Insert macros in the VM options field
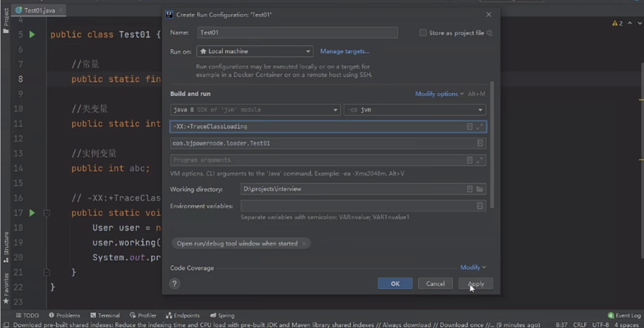Image resolution: width=644 pixels, height=328 pixels. (x=469, y=127)
